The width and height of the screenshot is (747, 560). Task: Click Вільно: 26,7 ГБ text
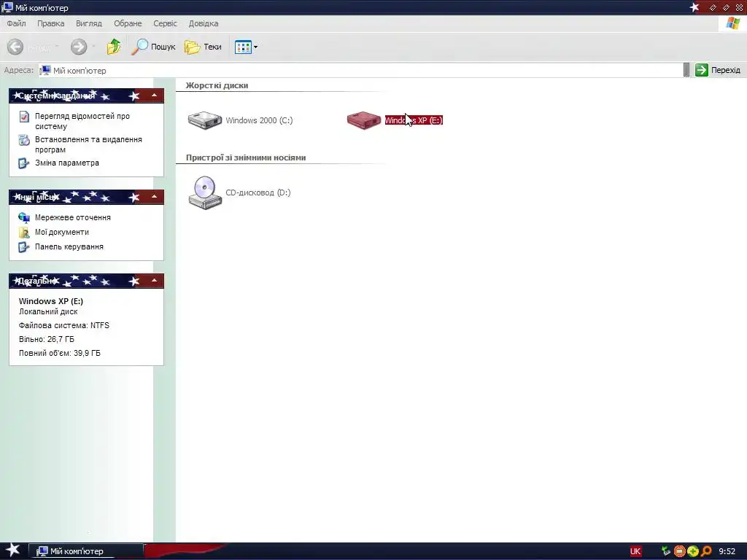click(x=46, y=340)
